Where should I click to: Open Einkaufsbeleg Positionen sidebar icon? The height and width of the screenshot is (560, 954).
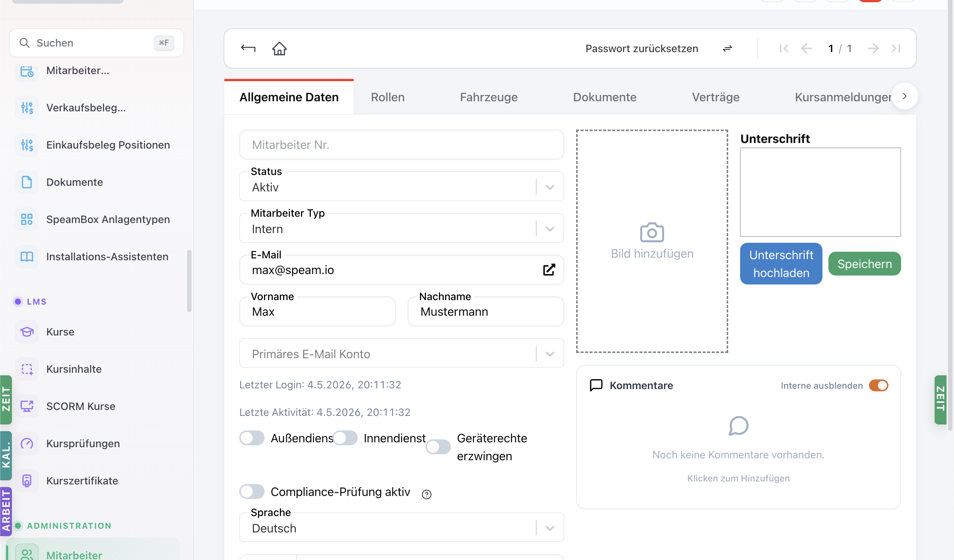[27, 145]
